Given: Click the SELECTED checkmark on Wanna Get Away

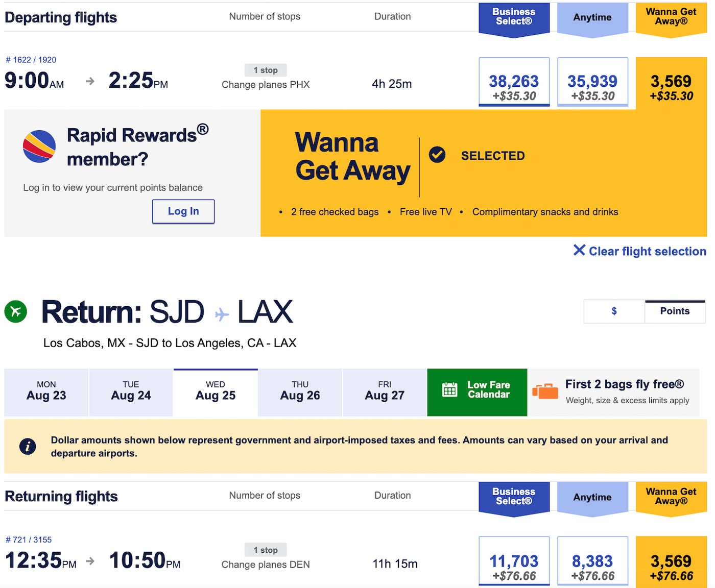Looking at the screenshot, I should pyautogui.click(x=438, y=155).
